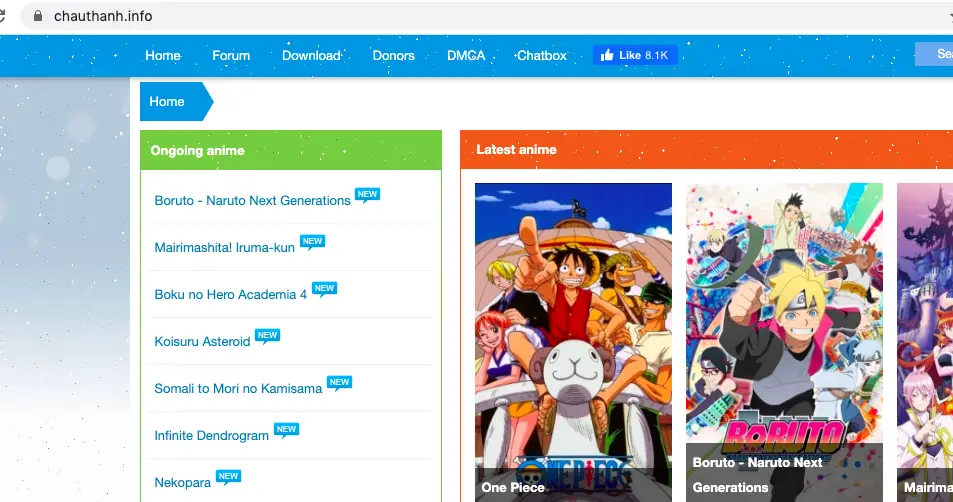Open Somali to Mori no Kamisama link
953x502 pixels.
238,388
